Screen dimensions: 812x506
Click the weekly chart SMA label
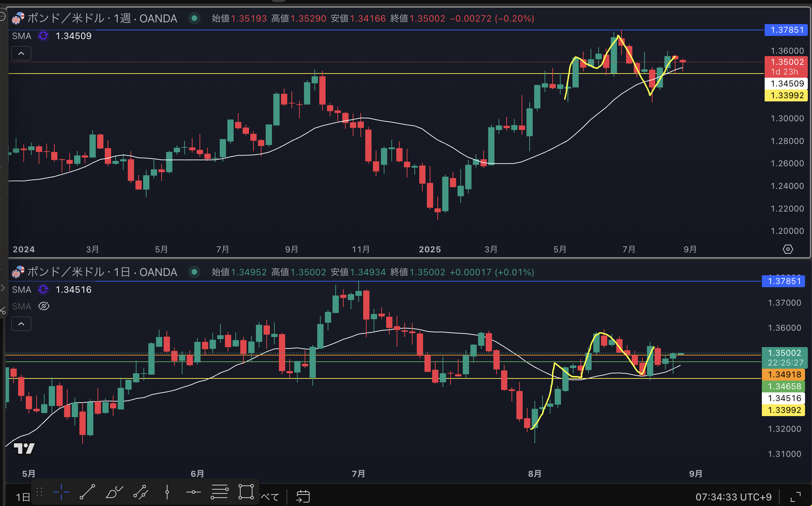pyautogui.click(x=22, y=36)
